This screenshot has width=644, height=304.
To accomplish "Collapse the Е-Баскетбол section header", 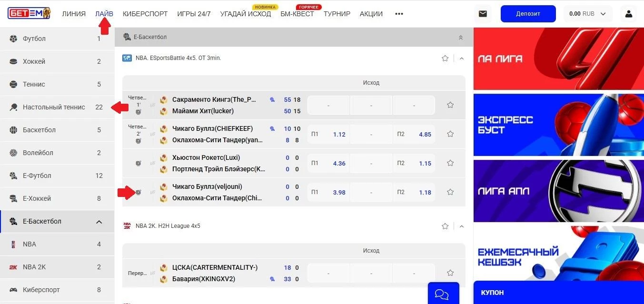I will (460, 37).
